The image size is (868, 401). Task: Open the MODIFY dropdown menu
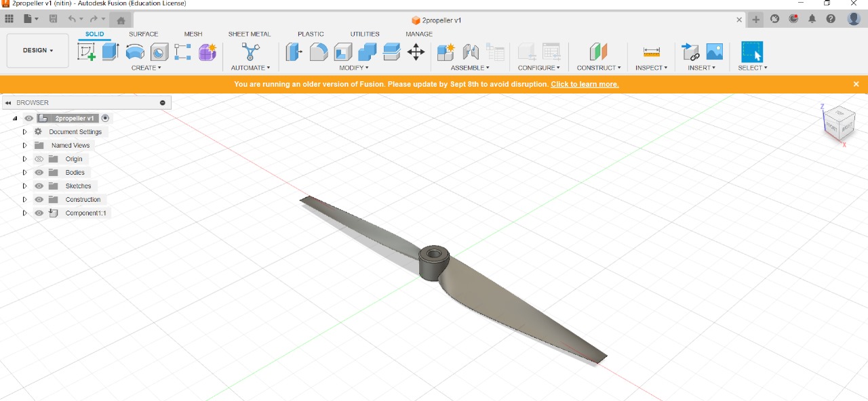(x=354, y=68)
